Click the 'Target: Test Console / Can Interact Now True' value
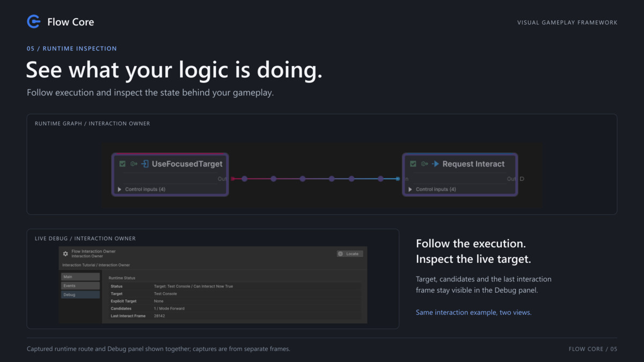The height and width of the screenshot is (362, 644). click(x=193, y=286)
